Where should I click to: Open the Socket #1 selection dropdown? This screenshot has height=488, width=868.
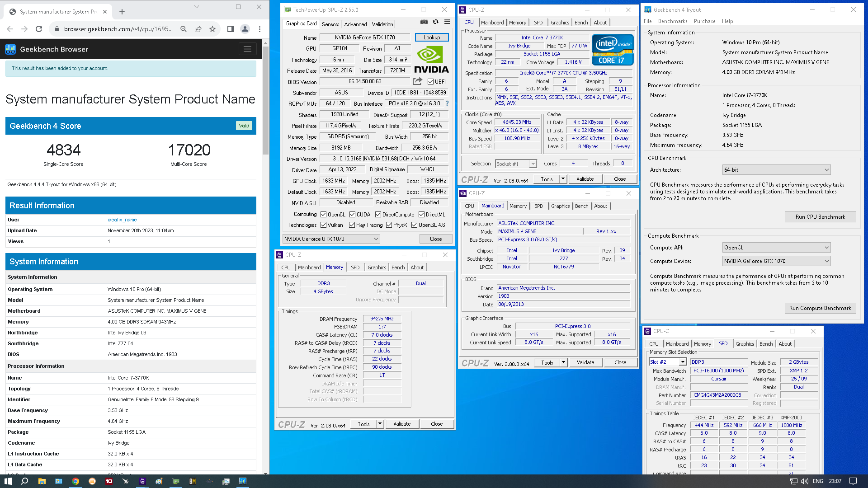(516, 164)
